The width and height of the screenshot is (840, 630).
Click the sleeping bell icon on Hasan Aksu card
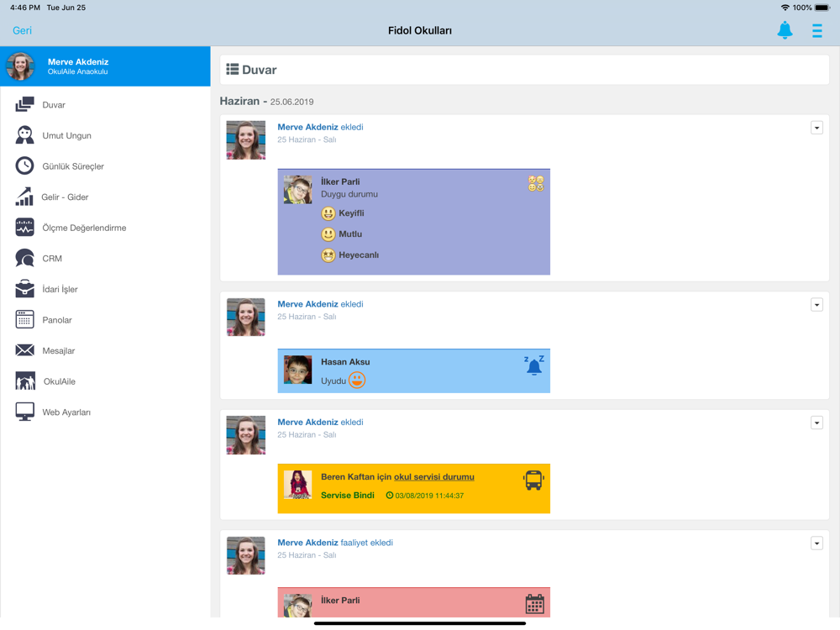[534, 365]
